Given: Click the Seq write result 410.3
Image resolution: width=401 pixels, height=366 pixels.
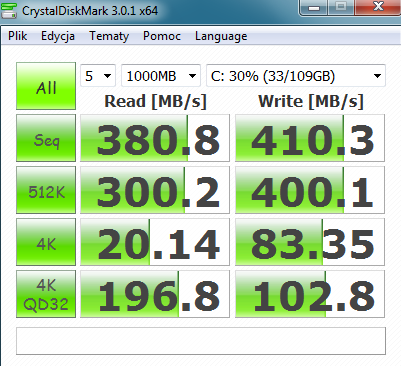Looking at the screenshot, I should (x=310, y=138).
